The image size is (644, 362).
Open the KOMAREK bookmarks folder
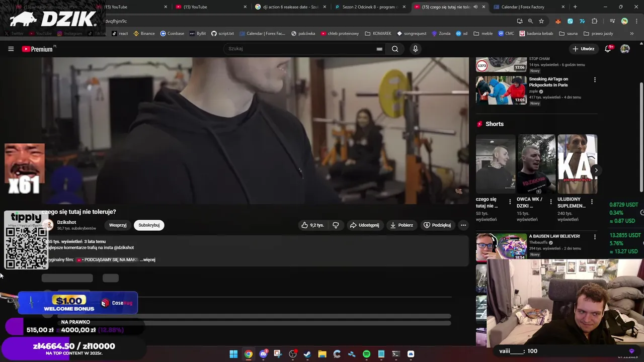click(x=378, y=34)
